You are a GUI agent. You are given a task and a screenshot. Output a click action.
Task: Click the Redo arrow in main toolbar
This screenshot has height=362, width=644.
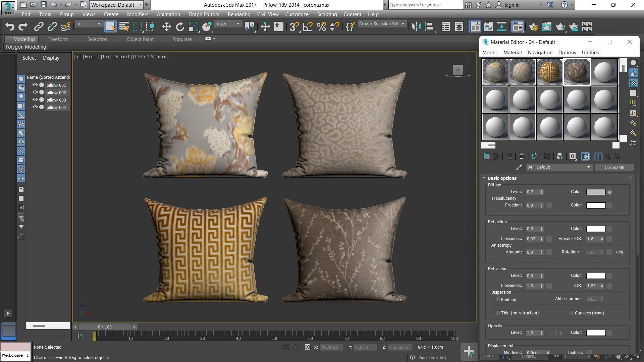[x=23, y=27]
